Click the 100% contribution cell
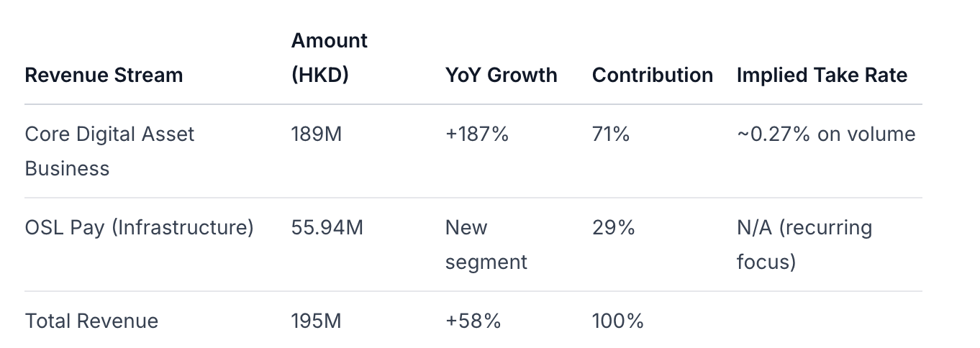Image resolution: width=980 pixels, height=348 pixels. point(617,321)
